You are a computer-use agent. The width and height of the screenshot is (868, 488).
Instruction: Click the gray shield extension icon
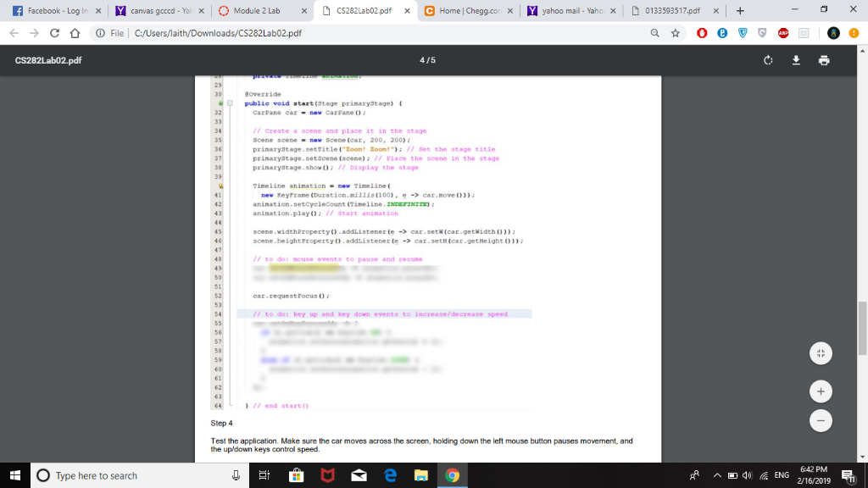pyautogui.click(x=762, y=33)
